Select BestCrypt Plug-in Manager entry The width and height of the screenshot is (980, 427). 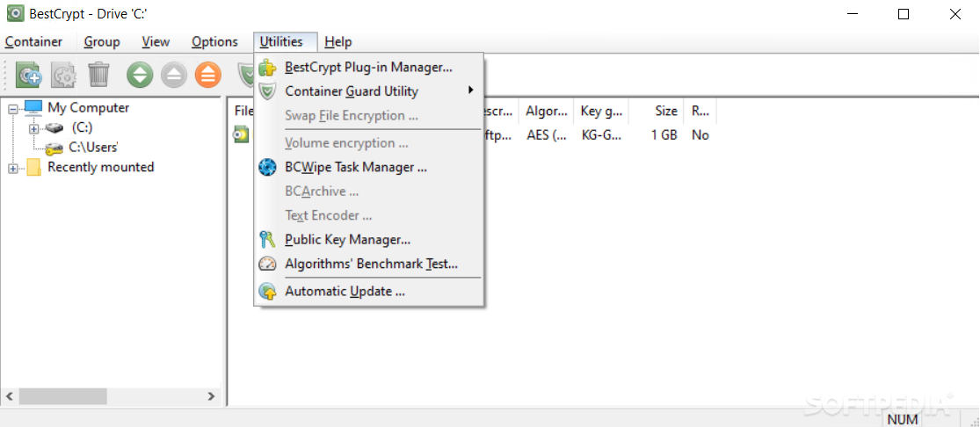369,67
